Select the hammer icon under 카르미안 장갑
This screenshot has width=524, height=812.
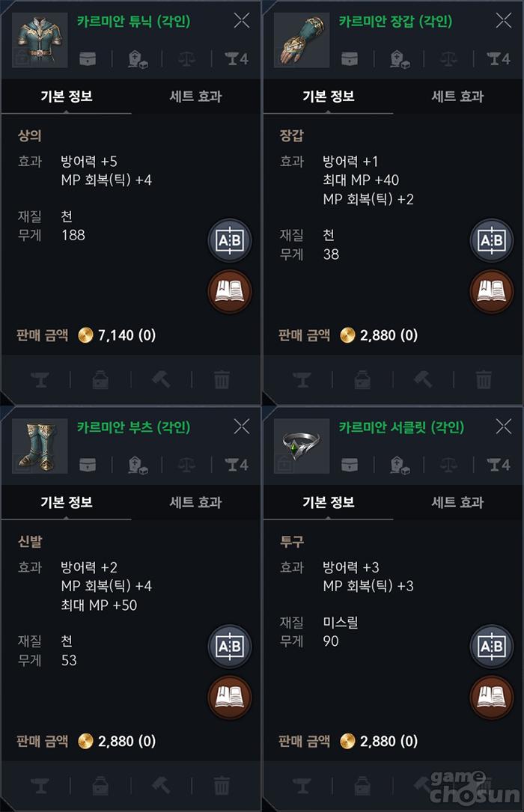tap(423, 379)
